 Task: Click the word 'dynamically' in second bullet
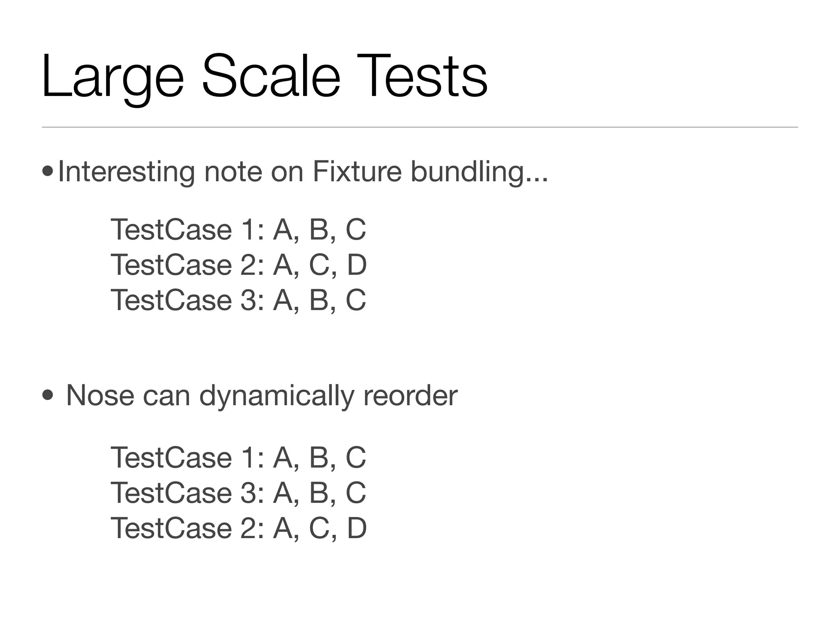(276, 395)
